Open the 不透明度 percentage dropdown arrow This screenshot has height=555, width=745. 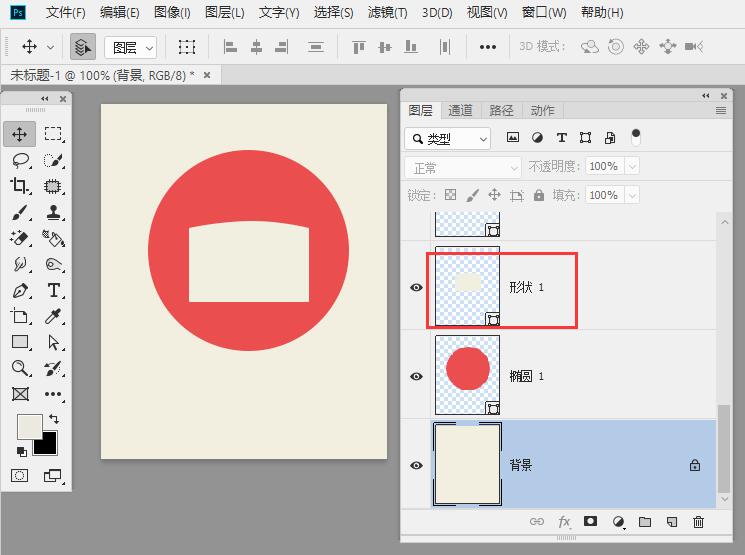(x=631, y=167)
